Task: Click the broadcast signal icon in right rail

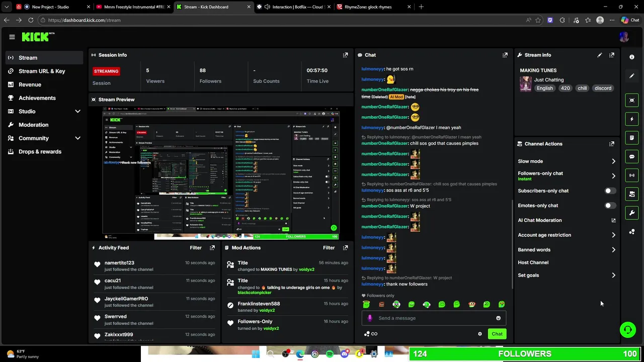Action: (632, 175)
